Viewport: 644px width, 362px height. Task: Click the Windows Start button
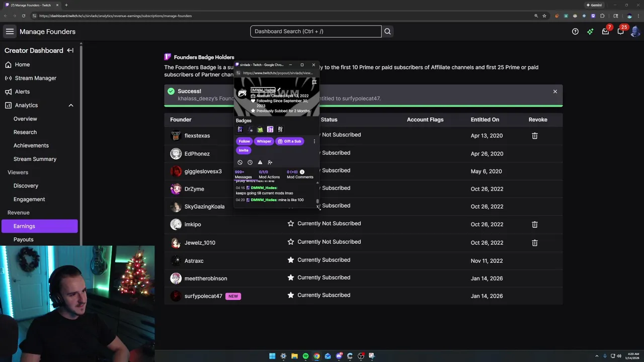(x=272, y=356)
